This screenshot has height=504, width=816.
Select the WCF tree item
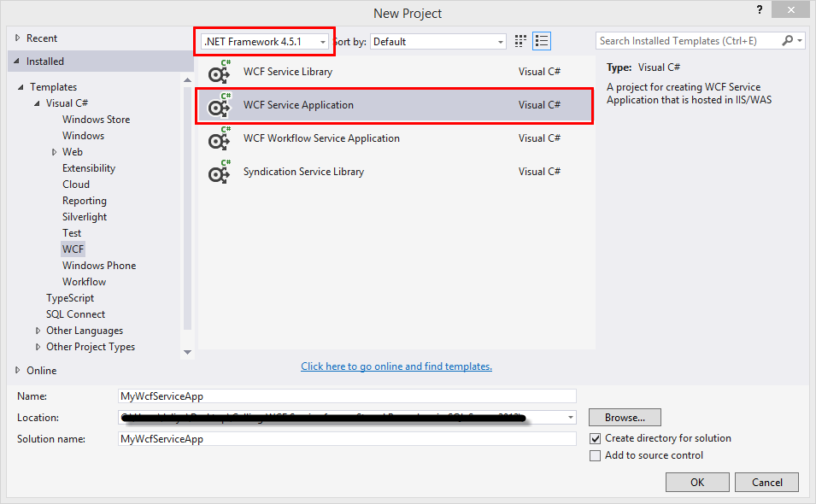click(x=73, y=249)
